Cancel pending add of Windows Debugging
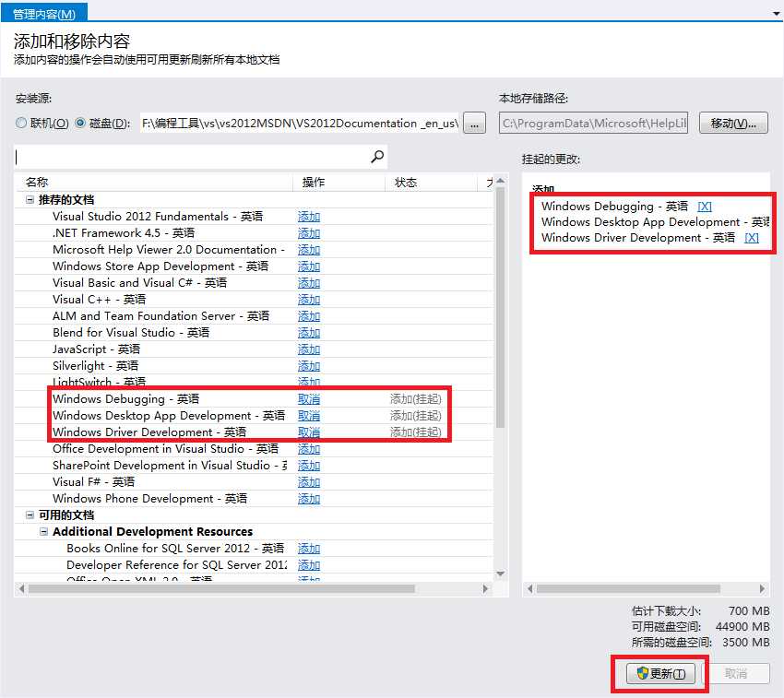 tap(308, 399)
